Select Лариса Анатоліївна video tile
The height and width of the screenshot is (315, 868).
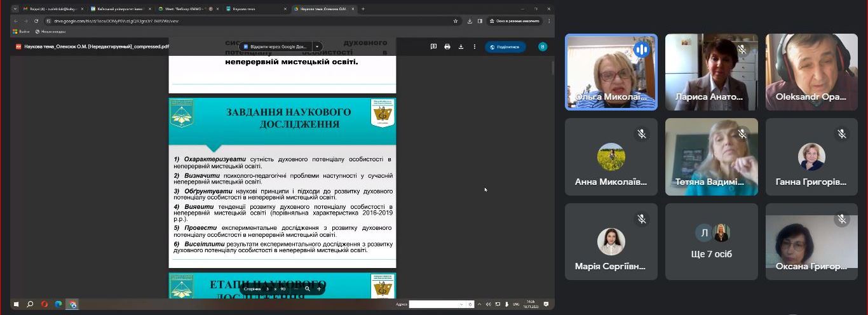coord(711,72)
